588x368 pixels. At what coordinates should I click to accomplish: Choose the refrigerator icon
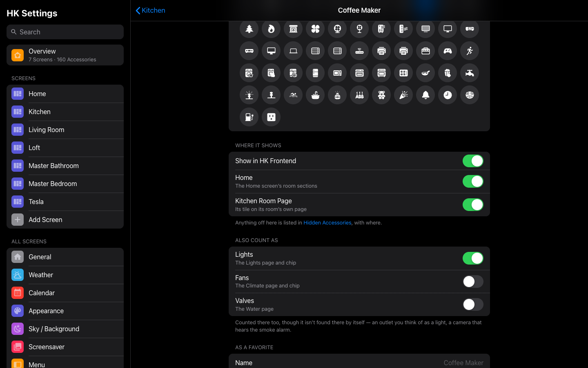315,73
